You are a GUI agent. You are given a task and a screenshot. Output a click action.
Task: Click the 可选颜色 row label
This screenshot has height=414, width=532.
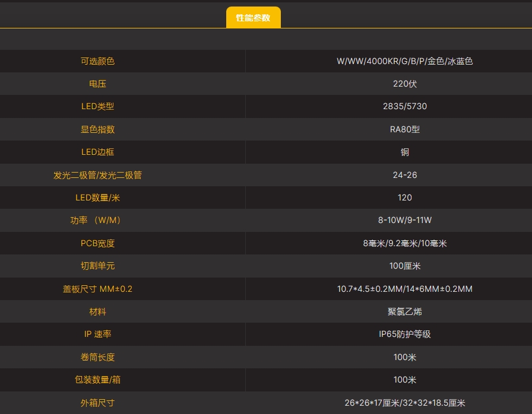coord(97,61)
